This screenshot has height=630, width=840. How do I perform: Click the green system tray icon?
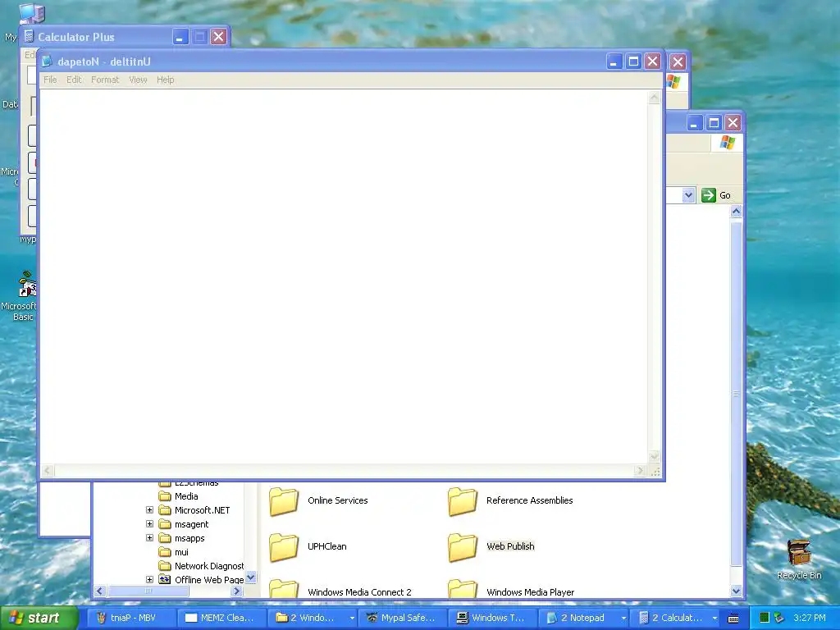pos(765,618)
